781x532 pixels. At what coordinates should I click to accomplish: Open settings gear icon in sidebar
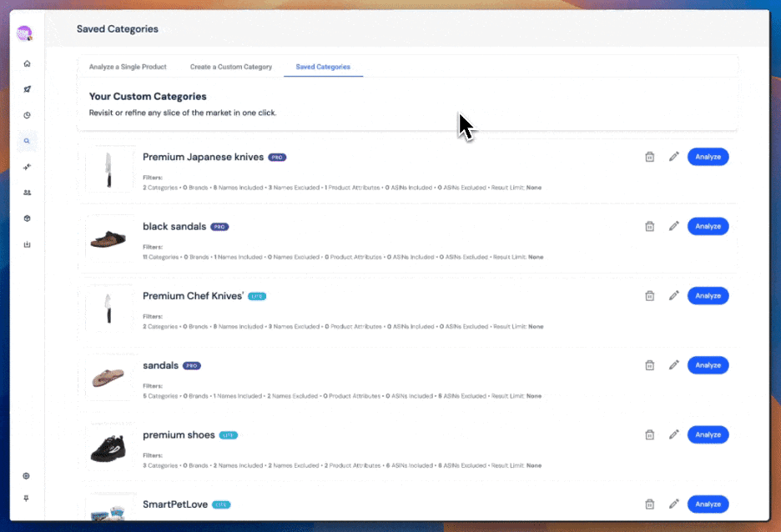(27, 476)
